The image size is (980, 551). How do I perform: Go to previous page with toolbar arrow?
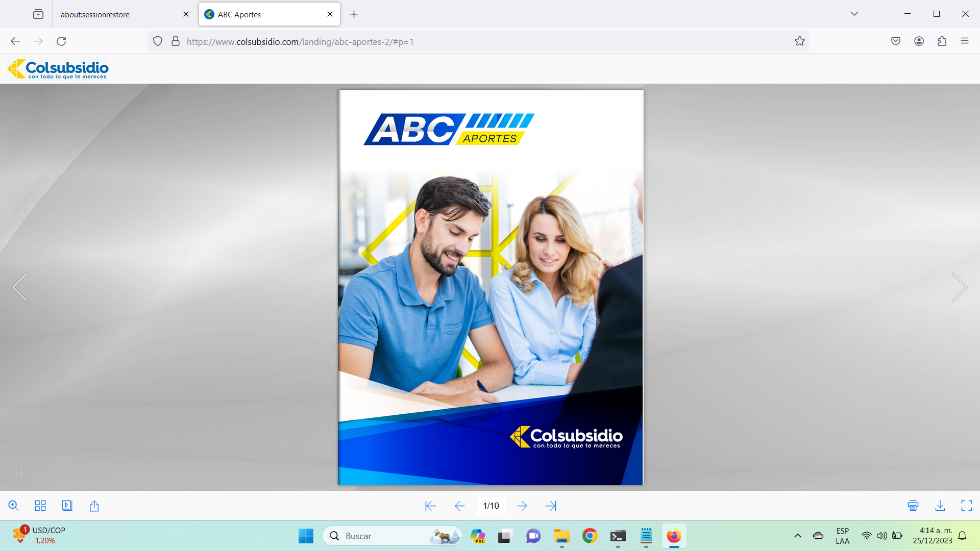pyautogui.click(x=459, y=506)
